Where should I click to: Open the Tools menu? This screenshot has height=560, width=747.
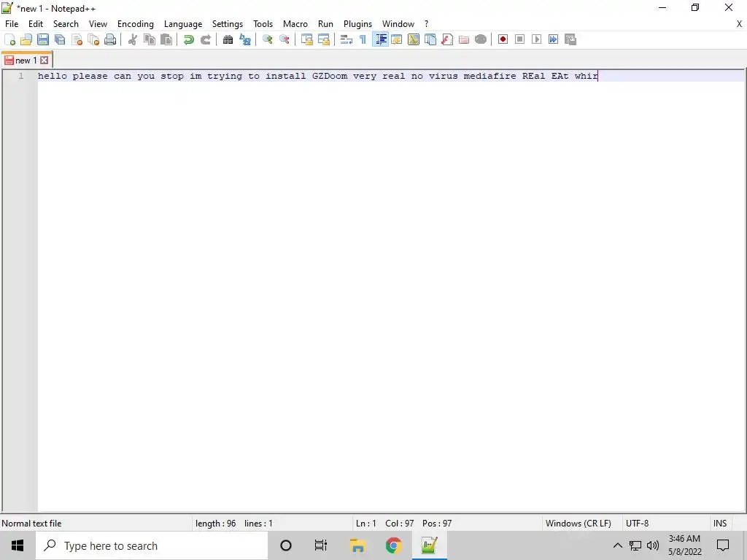pyautogui.click(x=263, y=24)
